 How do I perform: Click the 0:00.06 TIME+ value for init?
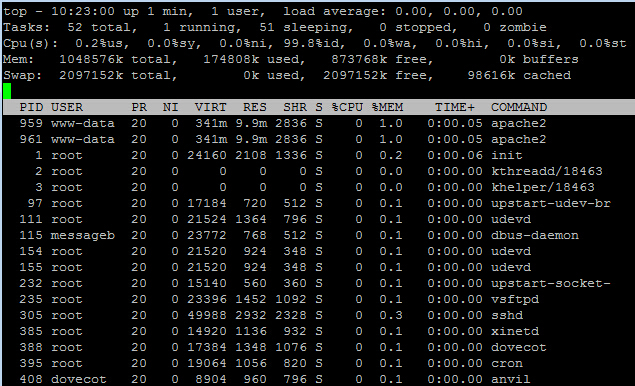(x=455, y=156)
